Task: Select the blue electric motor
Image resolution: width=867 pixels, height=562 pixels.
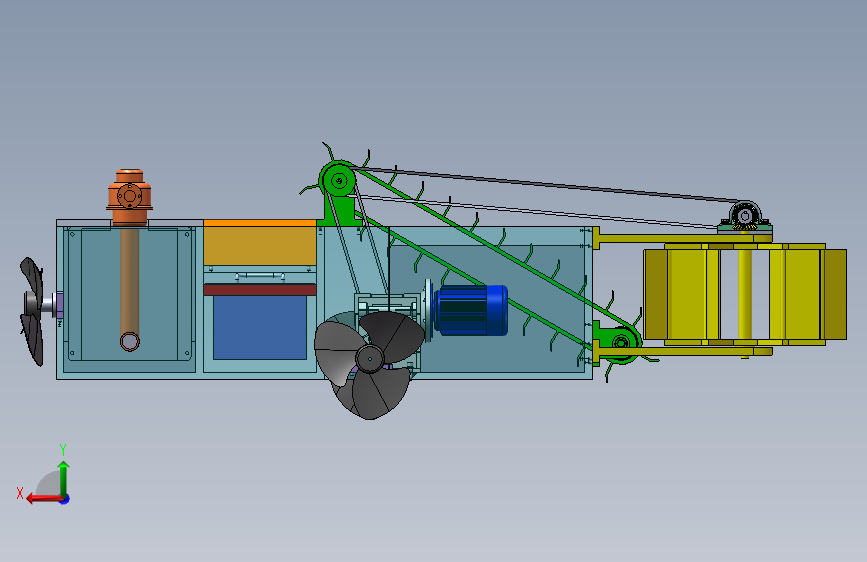Action: click(471, 310)
